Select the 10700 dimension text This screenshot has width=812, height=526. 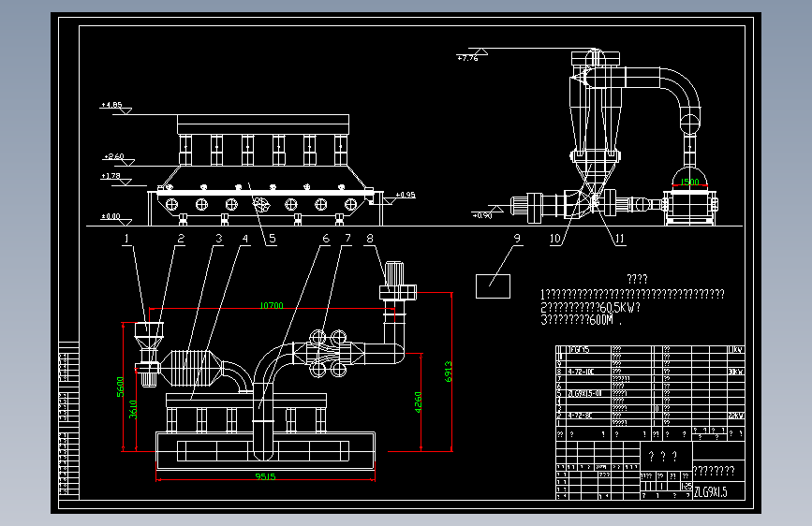(272, 306)
